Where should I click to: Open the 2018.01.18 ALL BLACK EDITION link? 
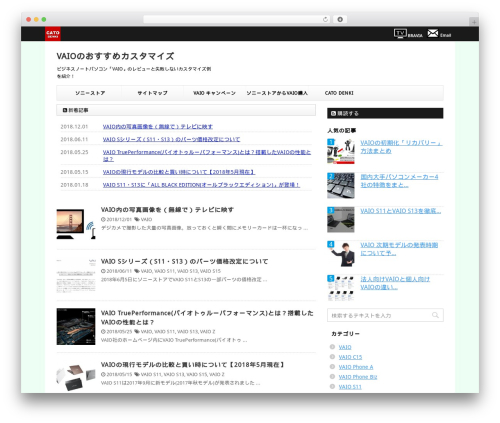(x=201, y=185)
